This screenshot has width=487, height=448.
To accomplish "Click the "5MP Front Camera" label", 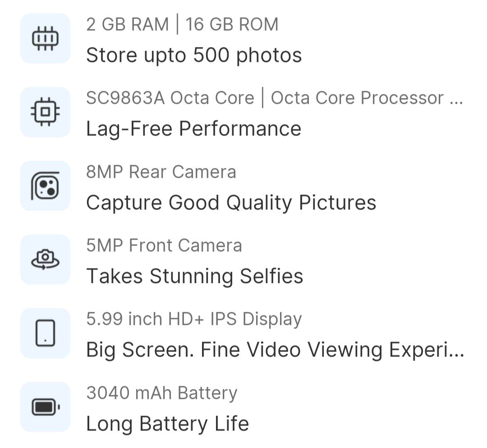I will pyautogui.click(x=164, y=245).
